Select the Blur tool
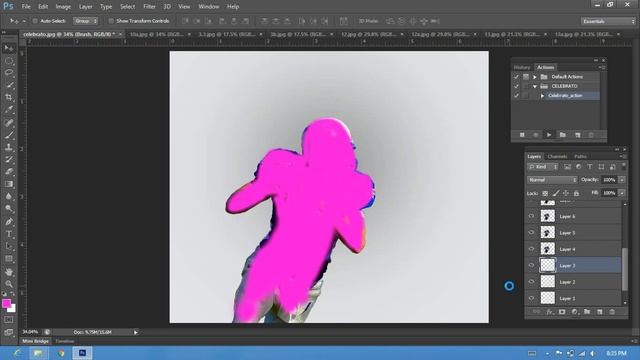The image size is (640, 360). pos(9,196)
